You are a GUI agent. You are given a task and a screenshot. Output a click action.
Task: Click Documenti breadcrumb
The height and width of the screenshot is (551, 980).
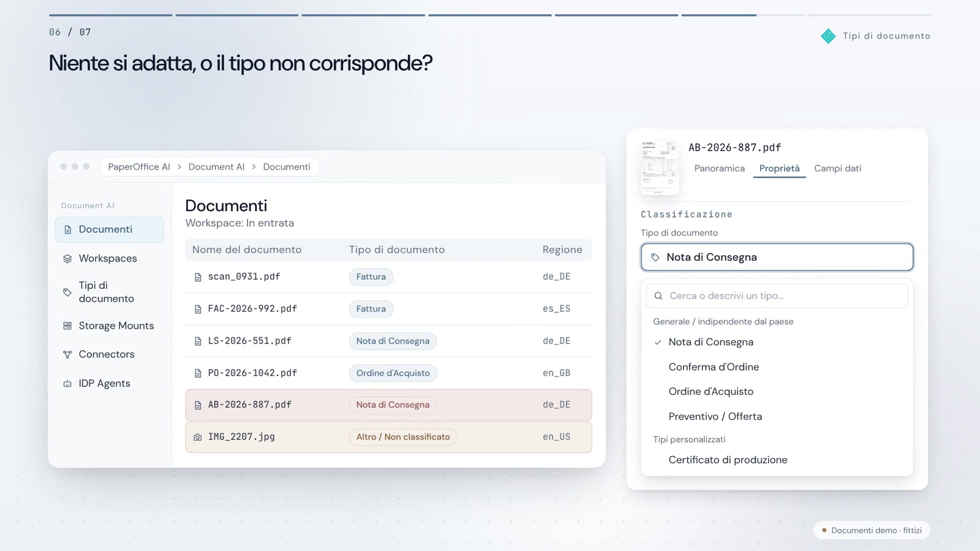[287, 167]
